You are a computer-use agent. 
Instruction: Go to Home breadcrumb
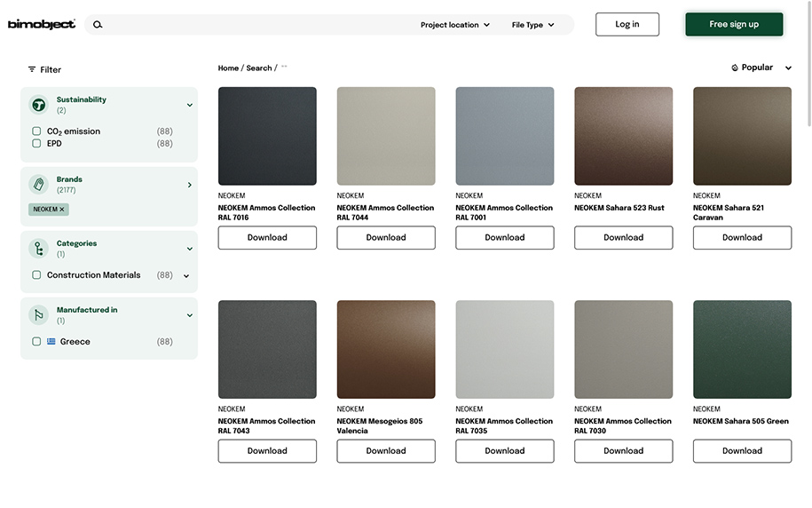228,67
